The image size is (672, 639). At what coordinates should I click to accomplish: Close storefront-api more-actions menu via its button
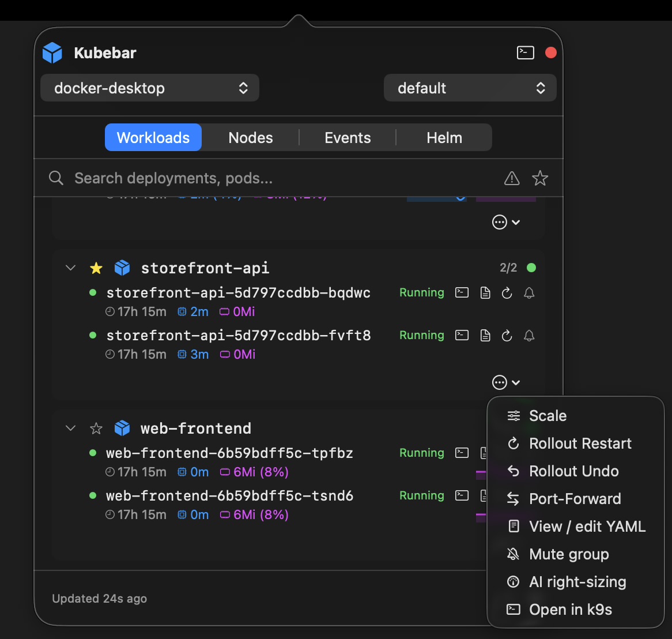[505, 382]
